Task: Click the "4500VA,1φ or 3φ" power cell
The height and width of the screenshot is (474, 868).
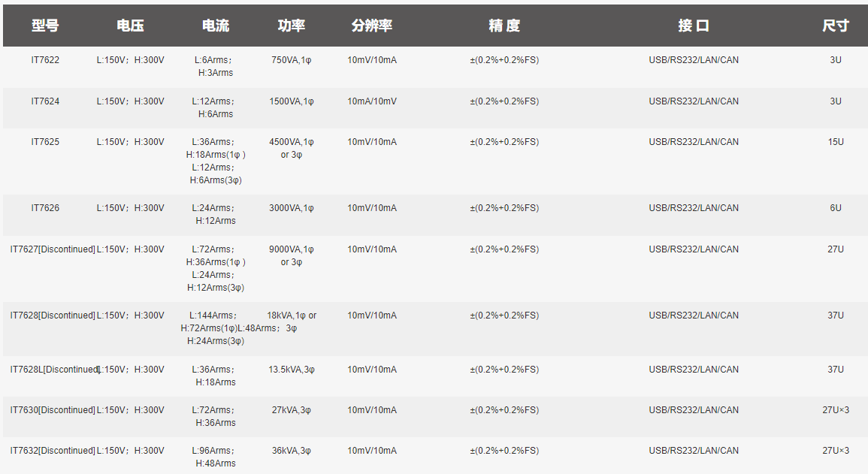Action: pyautogui.click(x=291, y=148)
